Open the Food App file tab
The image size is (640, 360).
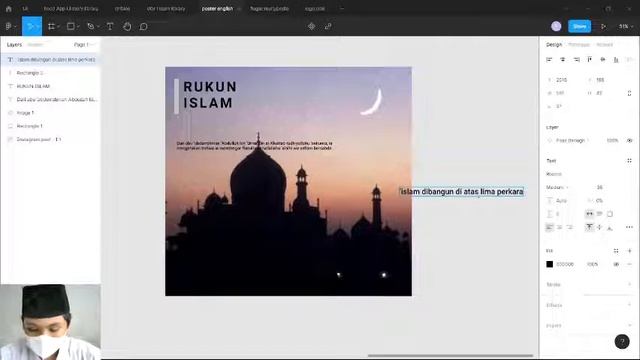click(x=71, y=9)
